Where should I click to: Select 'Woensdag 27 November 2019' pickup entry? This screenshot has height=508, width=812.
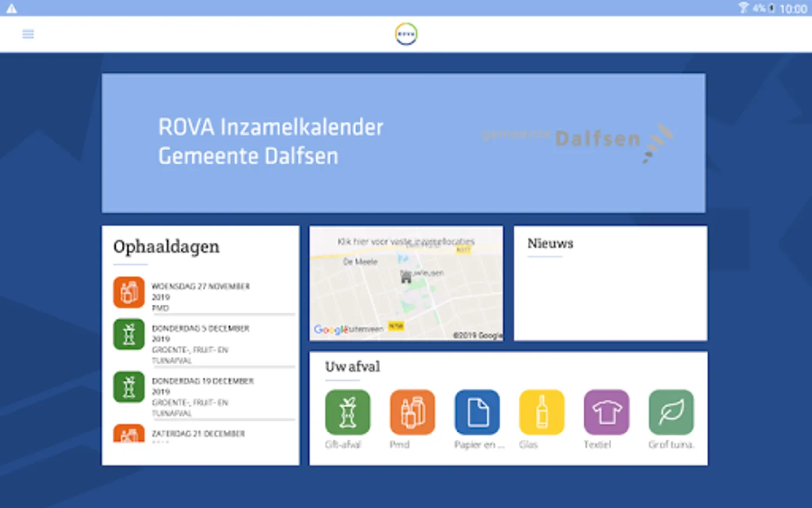[204, 296]
